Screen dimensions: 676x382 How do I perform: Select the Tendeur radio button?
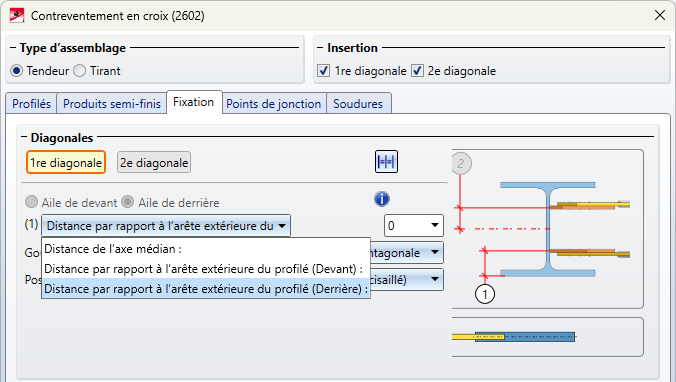pos(16,71)
